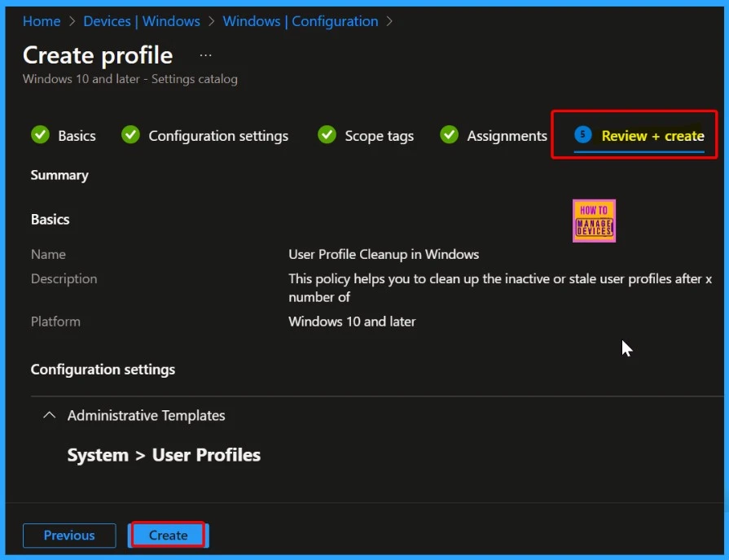Click the Create profile page title
729x560 pixels.
pyautogui.click(x=98, y=55)
